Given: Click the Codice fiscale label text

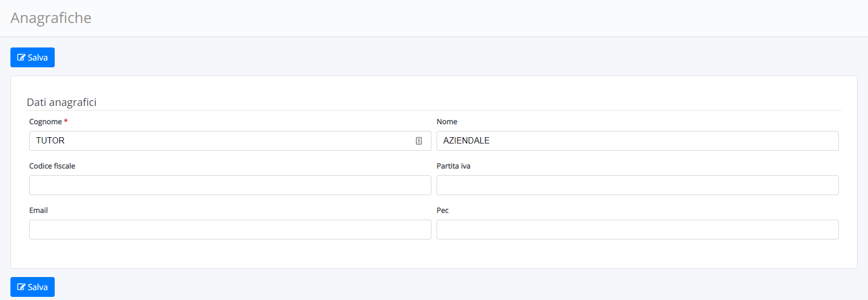Looking at the screenshot, I should [x=52, y=166].
